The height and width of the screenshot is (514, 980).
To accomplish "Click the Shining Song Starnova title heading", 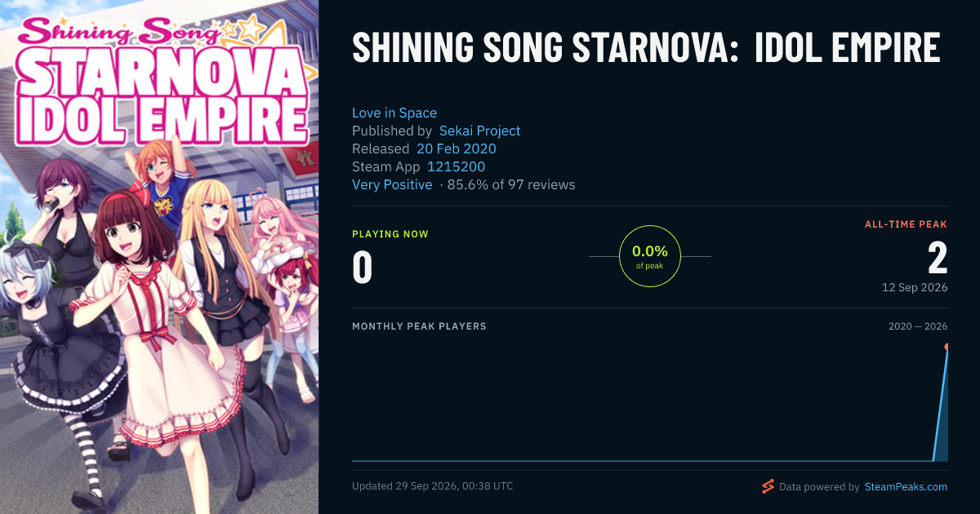I will 646,47.
